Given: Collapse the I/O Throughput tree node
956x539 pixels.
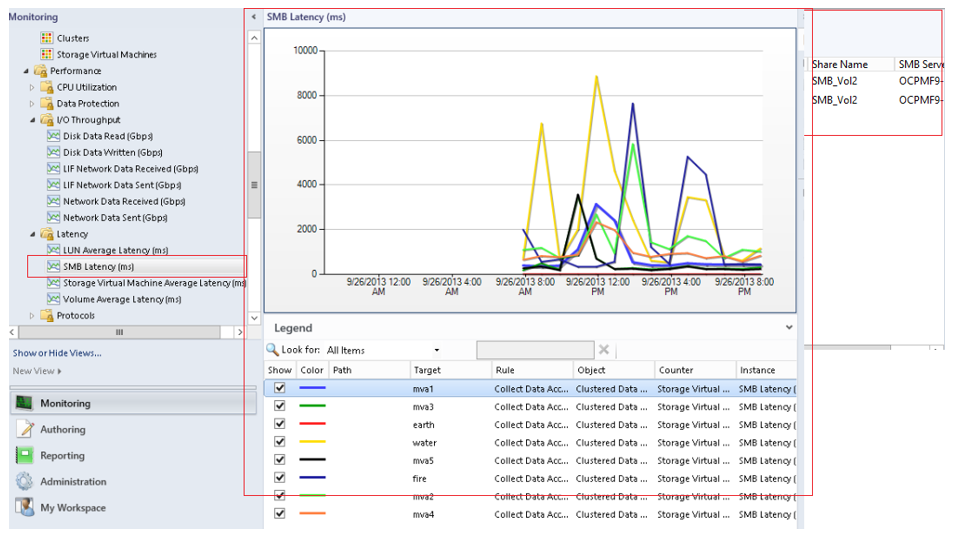Looking at the screenshot, I should [x=32, y=120].
